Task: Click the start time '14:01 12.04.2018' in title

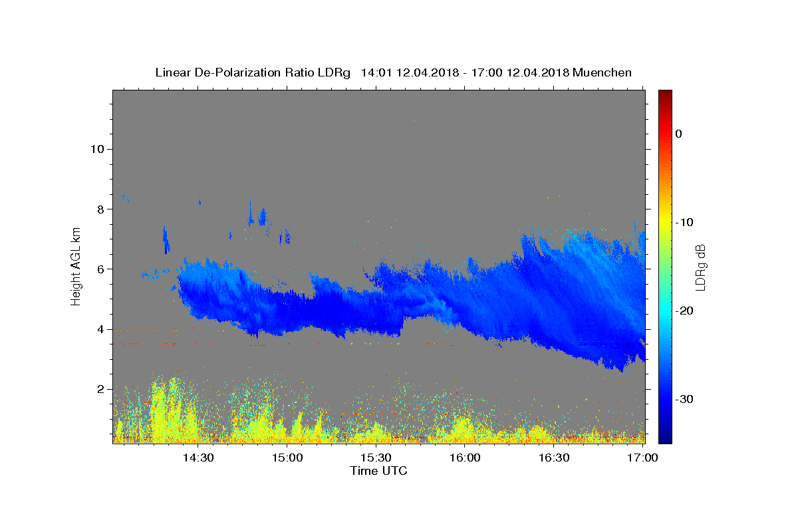Action: point(410,72)
